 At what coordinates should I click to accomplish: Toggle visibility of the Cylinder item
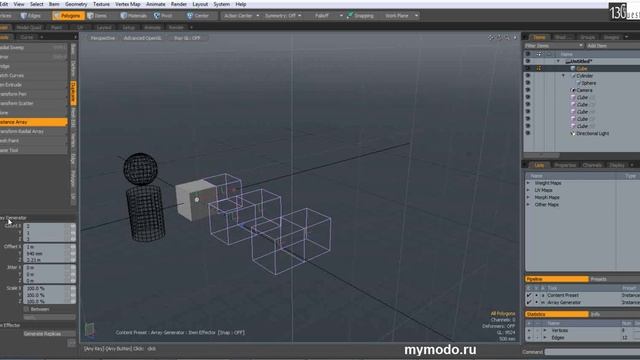[x=528, y=76]
